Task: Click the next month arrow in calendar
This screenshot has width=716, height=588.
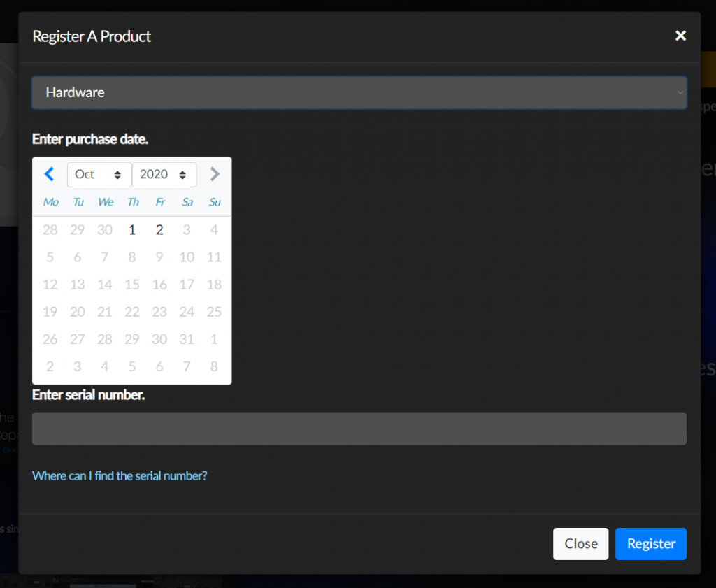Action: tap(215, 174)
